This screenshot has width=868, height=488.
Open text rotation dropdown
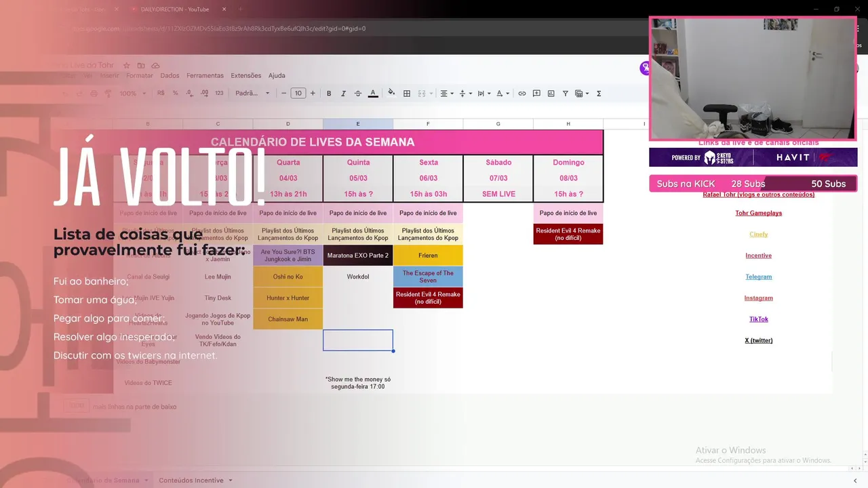click(502, 94)
